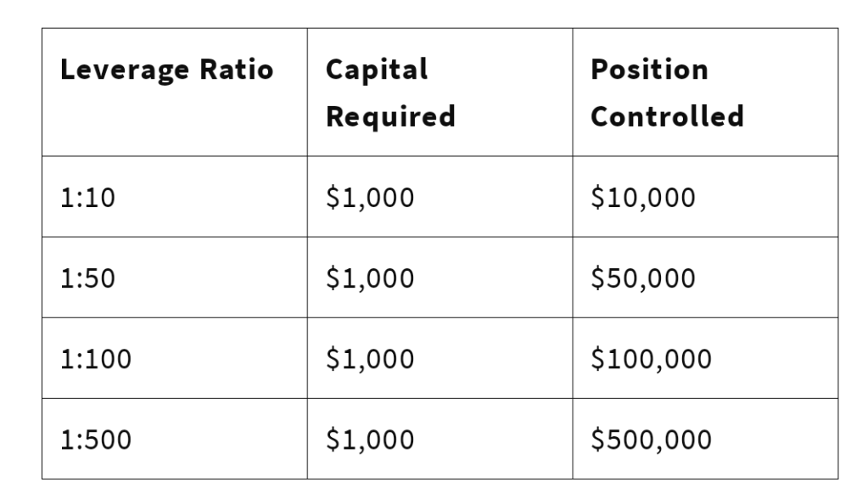Select the $10,000 position controlled cell
The image size is (868, 499).
[642, 197]
